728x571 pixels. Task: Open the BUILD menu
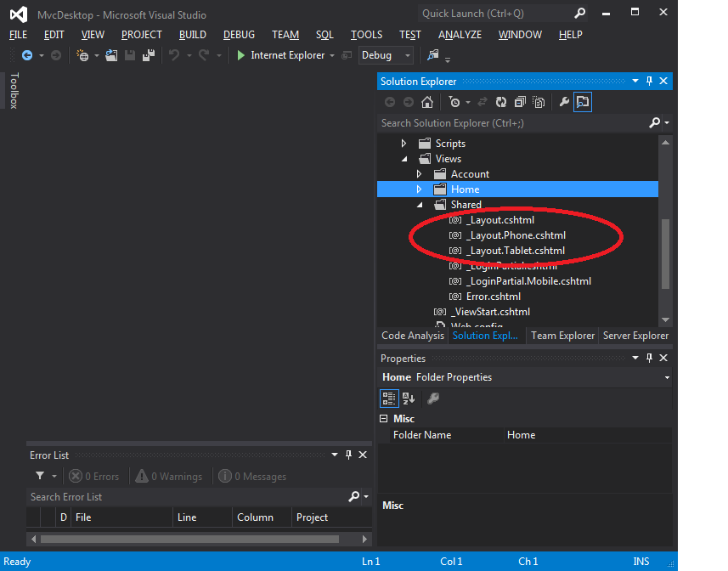click(193, 35)
